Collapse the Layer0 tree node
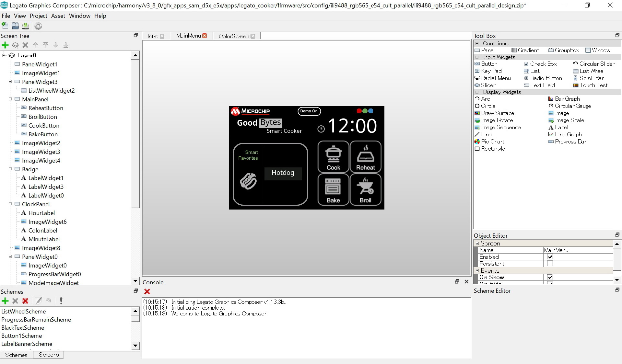 (x=4, y=55)
